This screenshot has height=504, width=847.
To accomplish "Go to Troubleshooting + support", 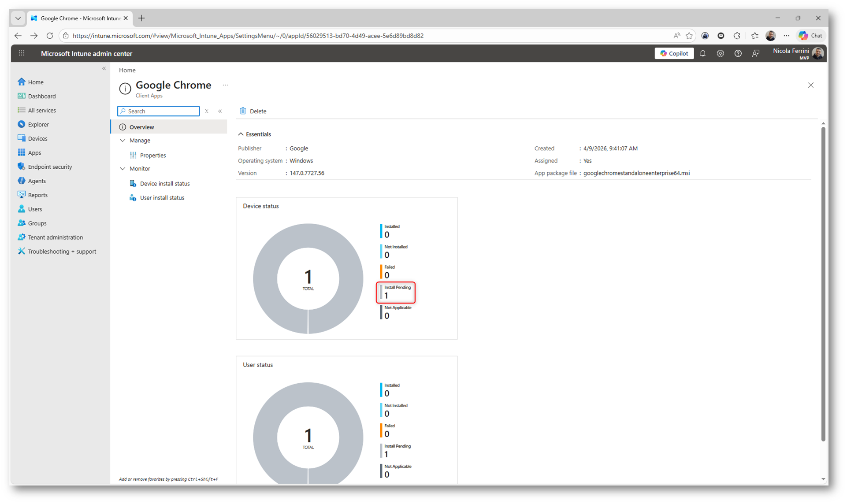I will [x=62, y=251].
